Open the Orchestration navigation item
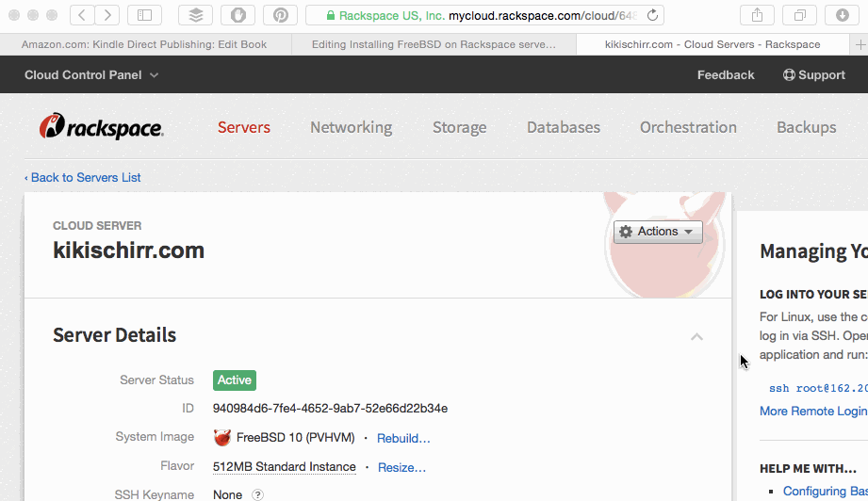The height and width of the screenshot is (501, 868). (x=688, y=127)
